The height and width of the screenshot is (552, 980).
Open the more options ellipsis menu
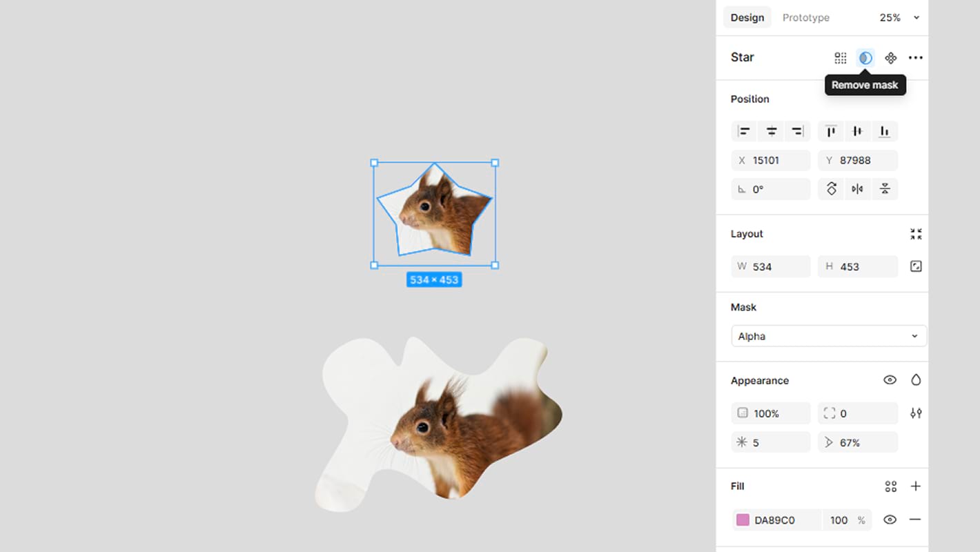[x=915, y=58]
